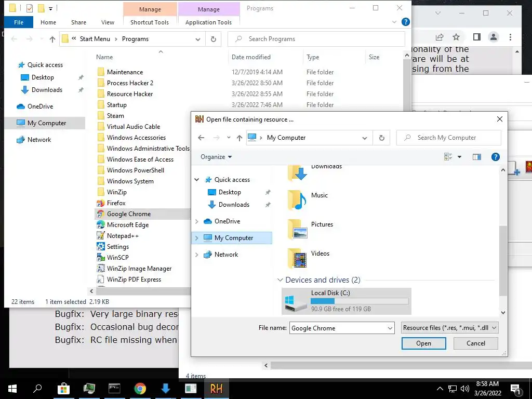Refresh the Programs folder in Explorer
532x399 pixels.
tap(214, 39)
